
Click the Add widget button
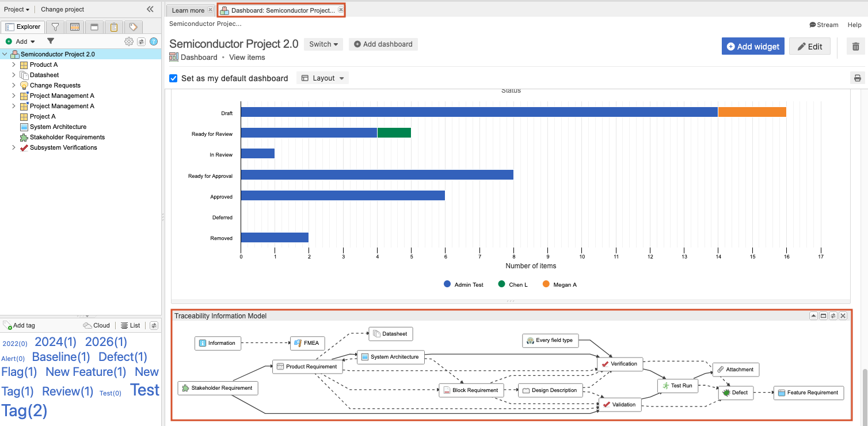coord(753,47)
